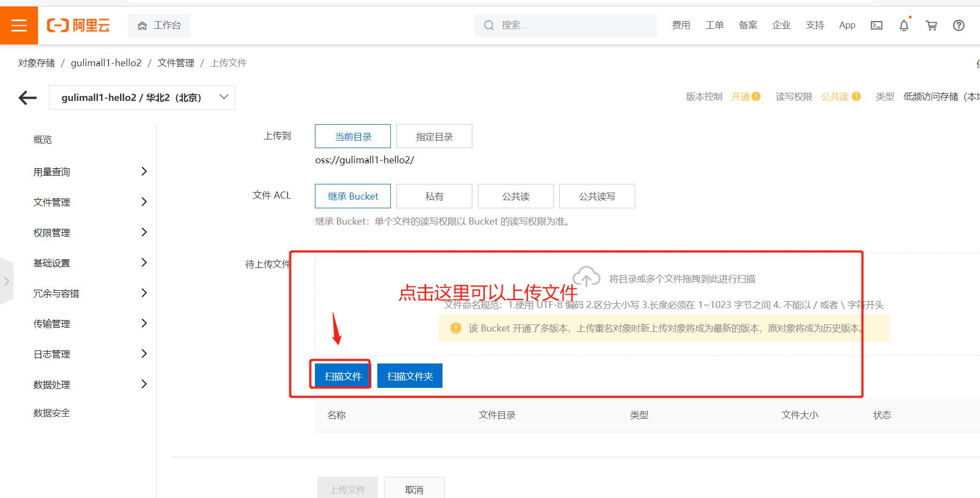Image resolution: width=980 pixels, height=498 pixels.
Task: Select 指定目录 upload target
Action: tap(434, 137)
